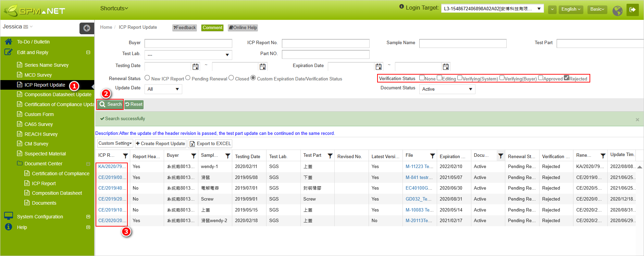The width and height of the screenshot is (644, 256).
Task: Open ICP Report Update menu item
Action: tap(45, 85)
